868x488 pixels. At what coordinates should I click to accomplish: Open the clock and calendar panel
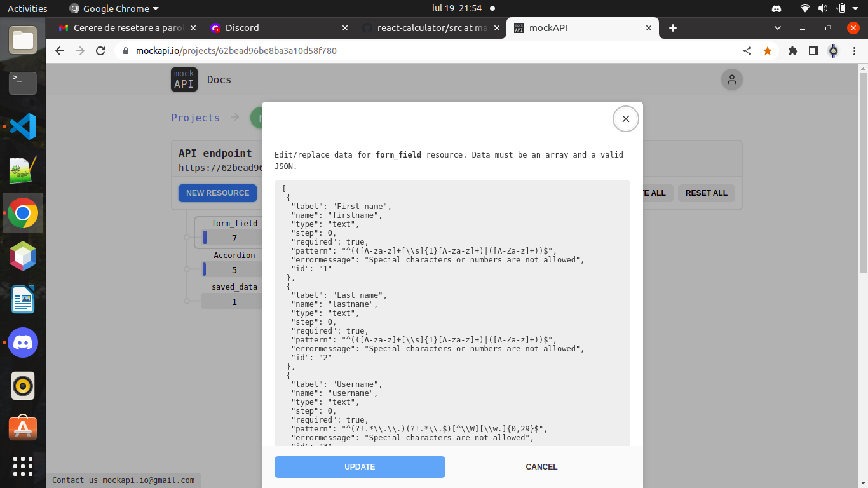(456, 8)
